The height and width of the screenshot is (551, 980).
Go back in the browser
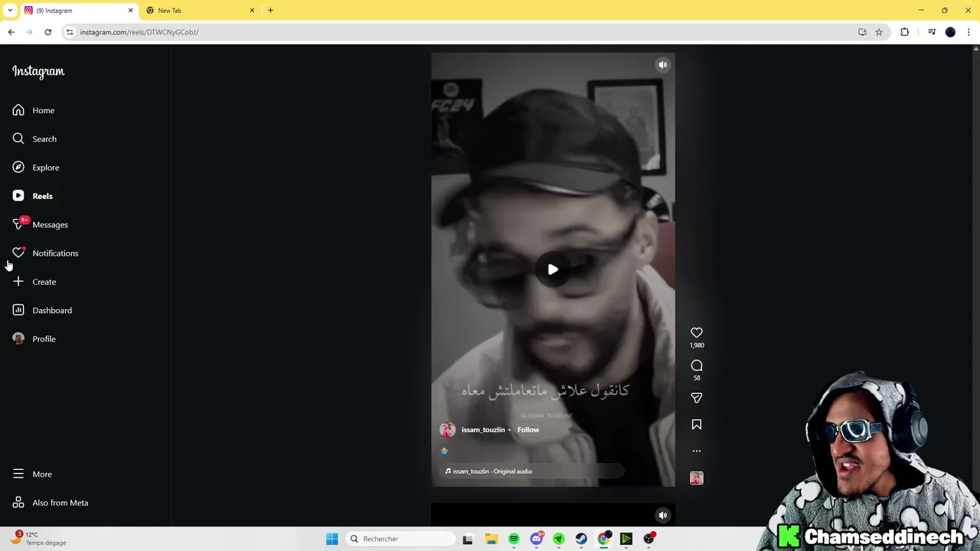11,32
